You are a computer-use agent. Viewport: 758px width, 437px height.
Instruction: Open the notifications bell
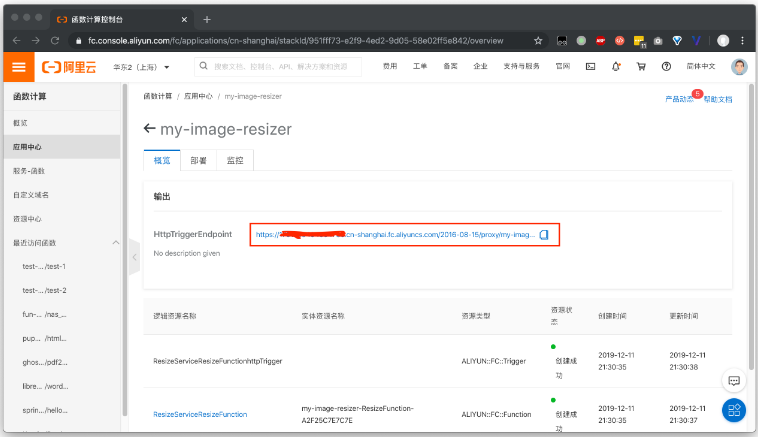click(615, 67)
